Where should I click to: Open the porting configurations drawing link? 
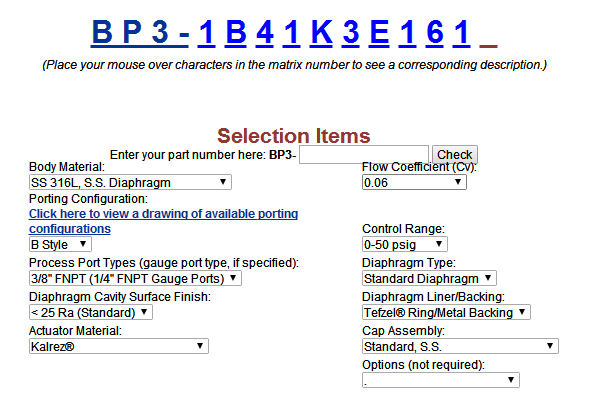point(163,221)
